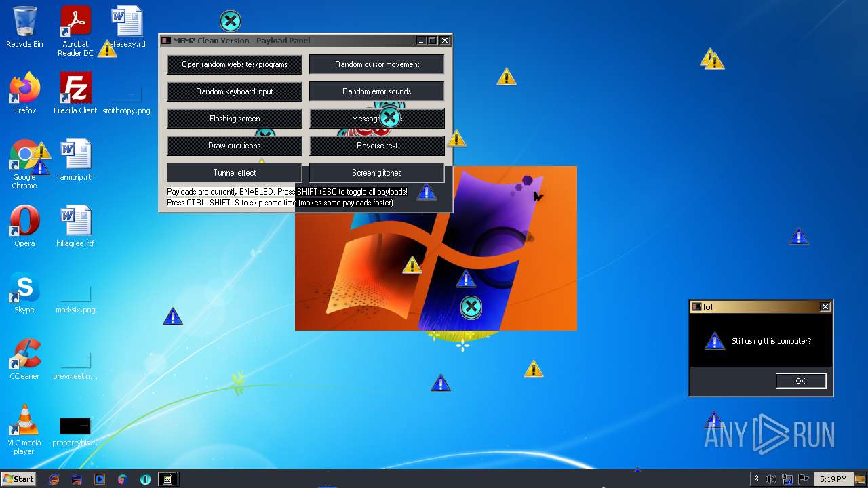
Task: Open Windows Explorer taskbar icon
Action: point(77,479)
